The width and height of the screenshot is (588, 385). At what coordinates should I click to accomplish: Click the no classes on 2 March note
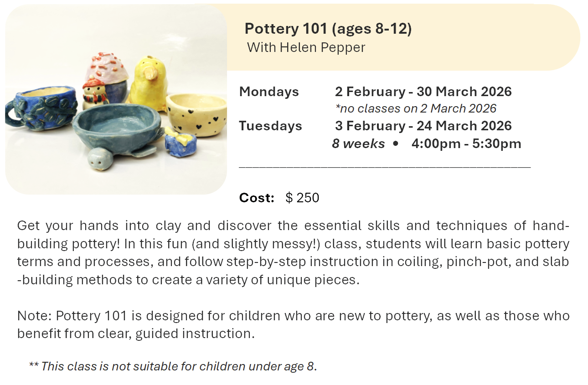coord(415,108)
